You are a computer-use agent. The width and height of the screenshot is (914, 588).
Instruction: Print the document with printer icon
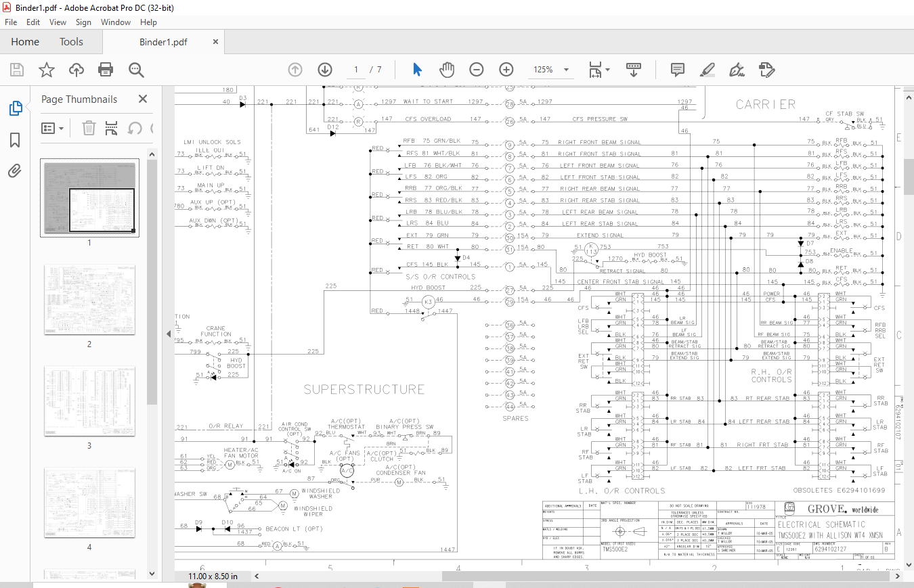tap(106, 70)
